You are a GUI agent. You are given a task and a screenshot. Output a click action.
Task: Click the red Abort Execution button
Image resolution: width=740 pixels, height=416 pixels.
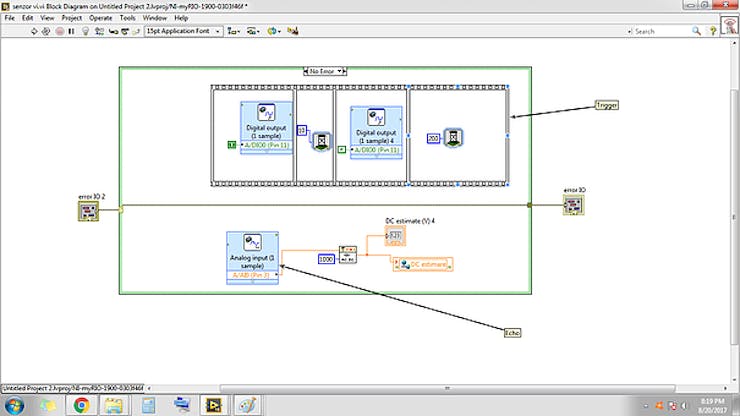click(x=59, y=31)
